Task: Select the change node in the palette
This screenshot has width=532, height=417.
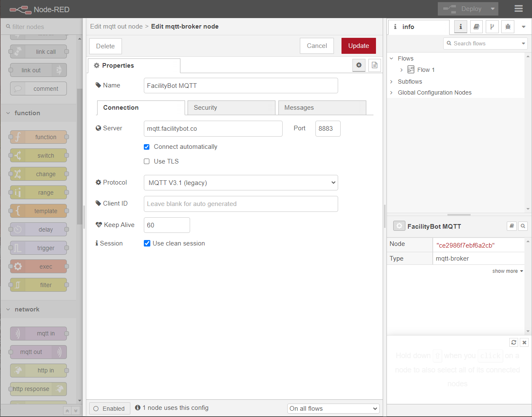Action: [39, 174]
